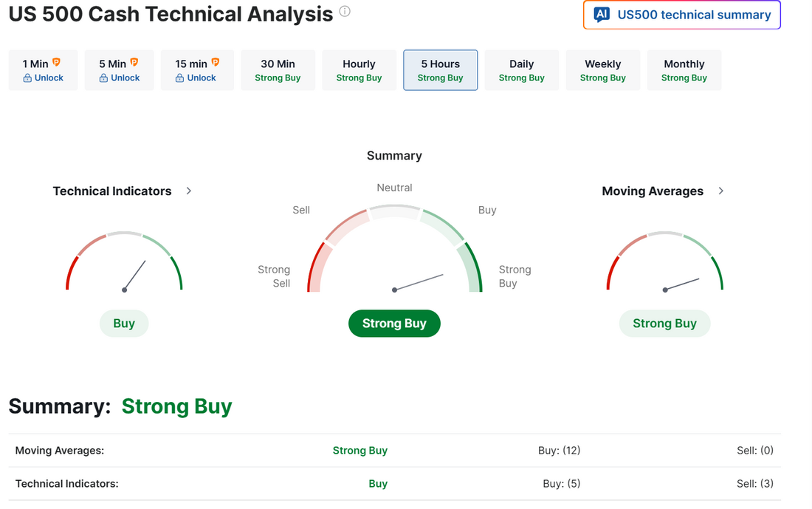812x509 pixels.
Task: Click the Buy pill under Technical Indicators gauge
Action: click(124, 324)
